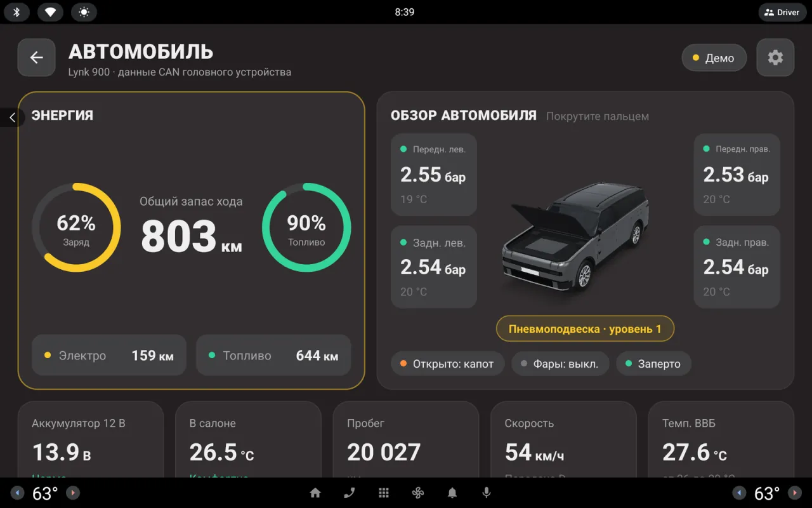Tap the ЭНЕРГИЯ panel heading
This screenshot has height=508, width=812.
pos(62,116)
